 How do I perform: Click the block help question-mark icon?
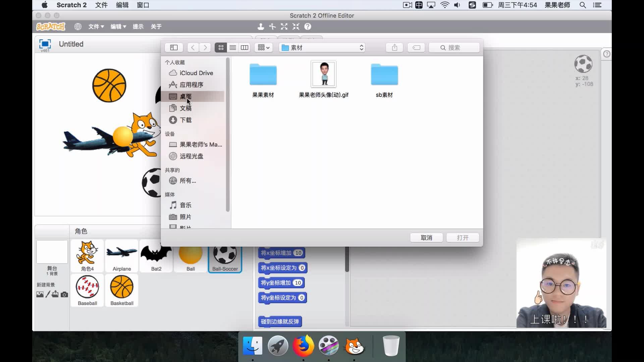point(308,26)
